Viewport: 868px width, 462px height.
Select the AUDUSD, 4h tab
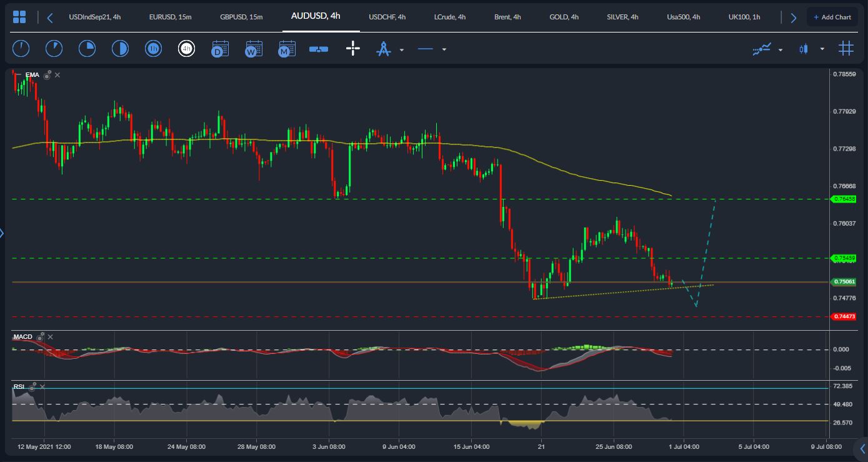point(316,16)
